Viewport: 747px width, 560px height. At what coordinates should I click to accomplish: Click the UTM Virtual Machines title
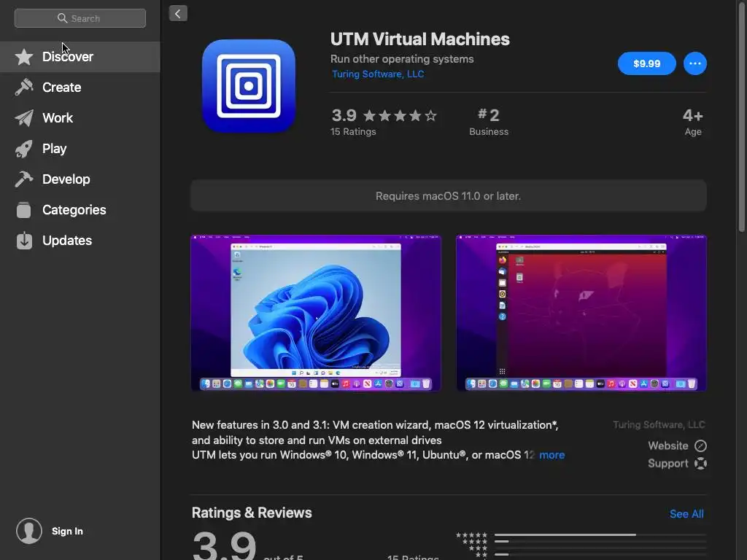click(419, 39)
